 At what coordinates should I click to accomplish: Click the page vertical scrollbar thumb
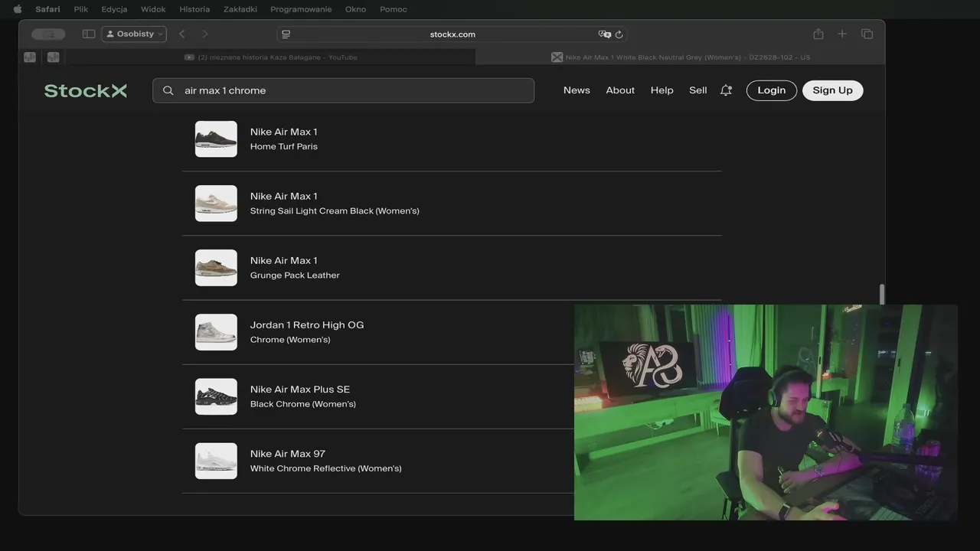tap(882, 295)
